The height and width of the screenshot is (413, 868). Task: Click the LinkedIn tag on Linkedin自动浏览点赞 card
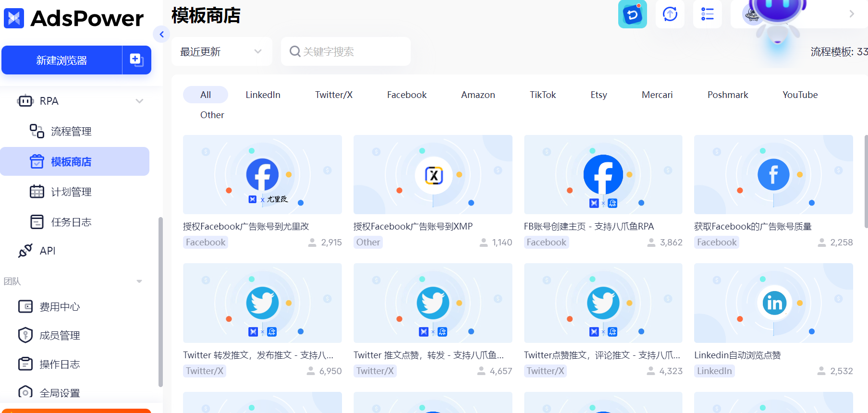tap(714, 371)
